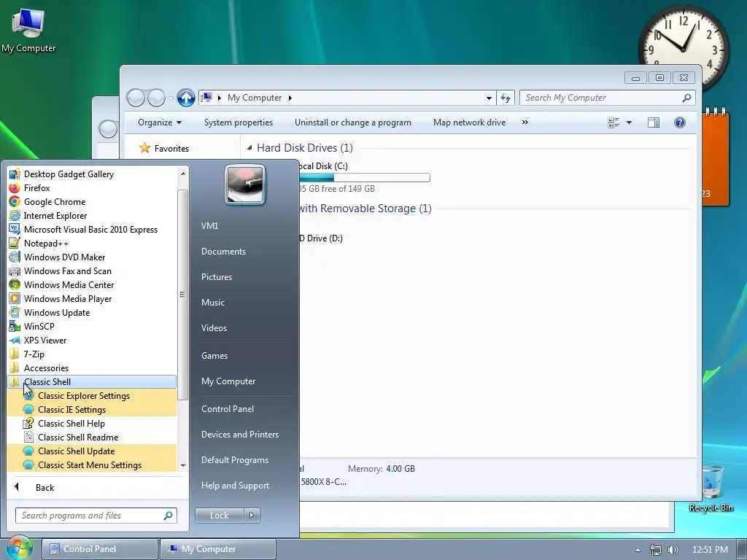Open Windows Fax and Scan
Viewport: 747px width, 560px height.
(x=91, y=271)
